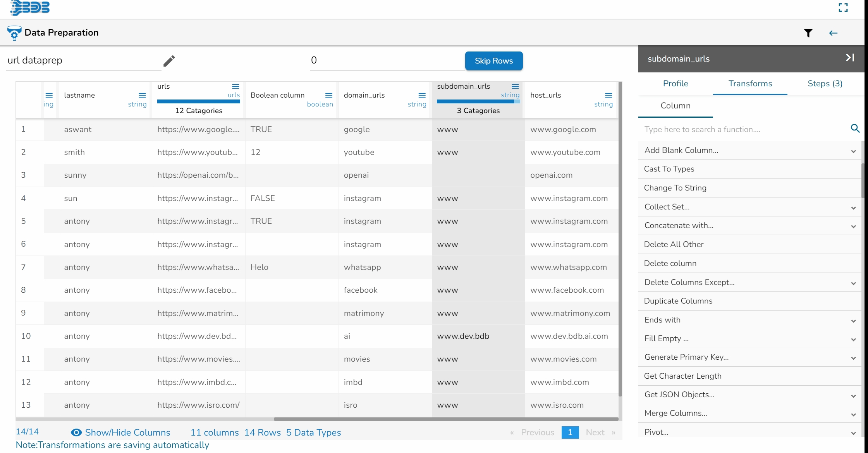The width and height of the screenshot is (868, 453).
Task: Toggle fullscreen mode icon
Action: 843,8
